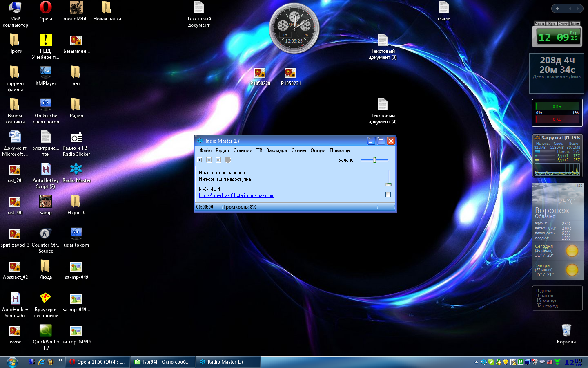
Task: Open the Counter-Strike Source shortcut
Action: tap(46, 241)
